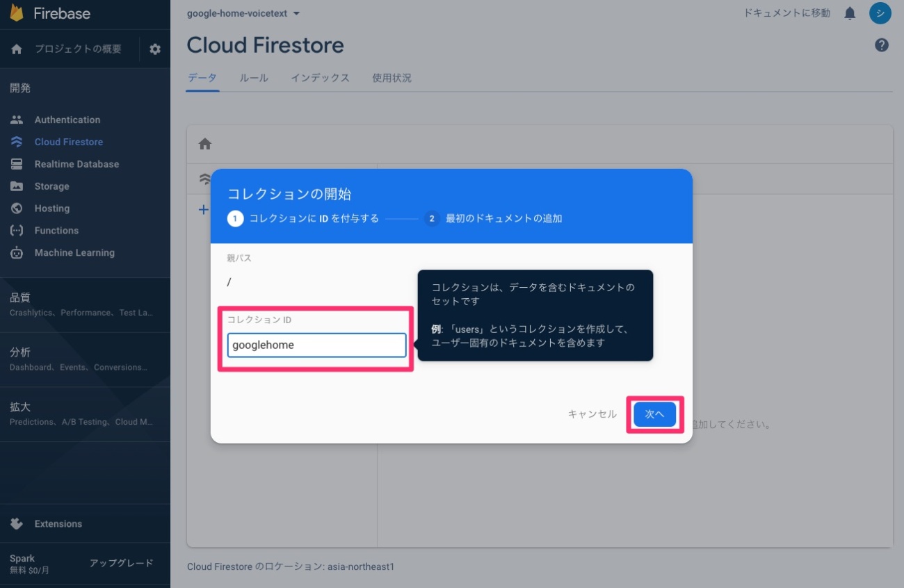Click the Hosting globe icon
This screenshot has height=588, width=904.
[17, 209]
